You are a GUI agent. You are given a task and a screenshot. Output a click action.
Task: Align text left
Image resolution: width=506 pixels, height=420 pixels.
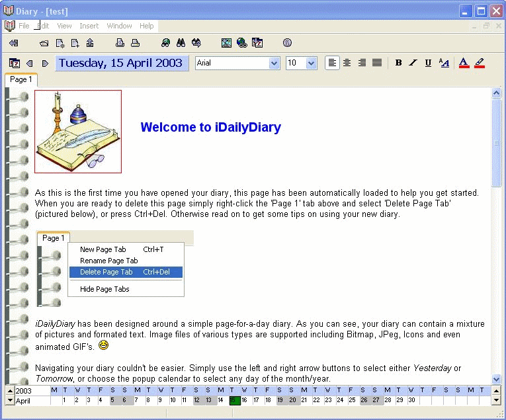coord(332,63)
